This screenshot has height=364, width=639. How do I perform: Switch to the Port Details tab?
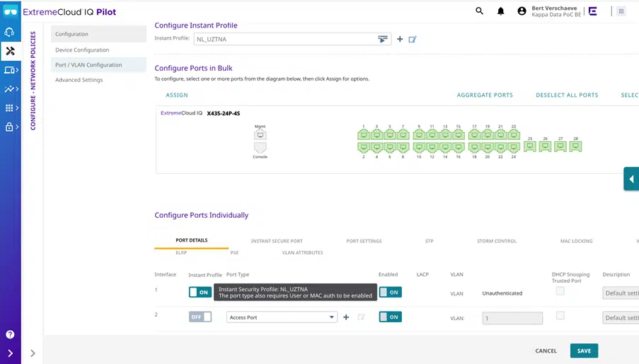192,240
